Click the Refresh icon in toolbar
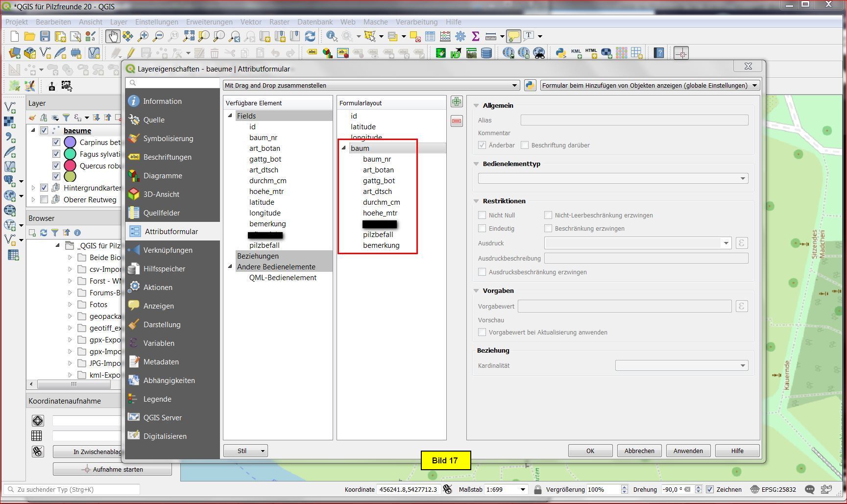Image resolution: width=847 pixels, height=504 pixels. tap(310, 36)
